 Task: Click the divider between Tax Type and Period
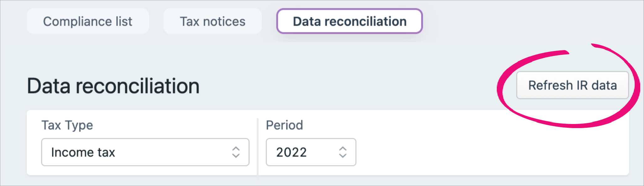click(x=257, y=147)
